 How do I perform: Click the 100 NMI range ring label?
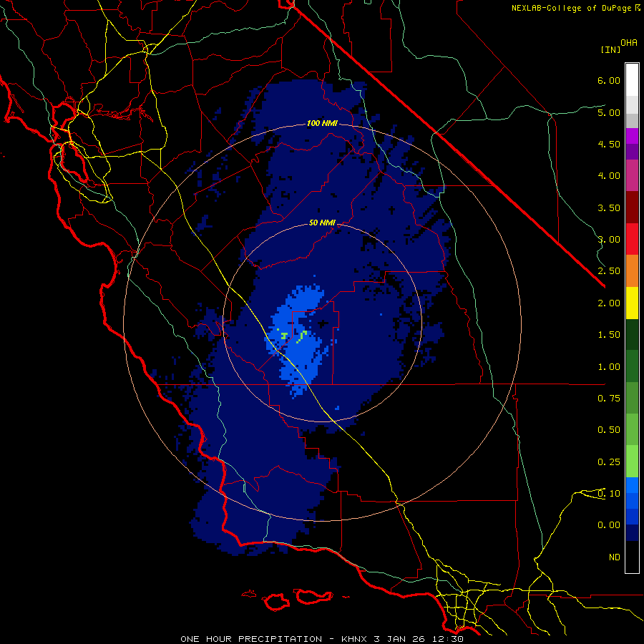pyautogui.click(x=322, y=123)
